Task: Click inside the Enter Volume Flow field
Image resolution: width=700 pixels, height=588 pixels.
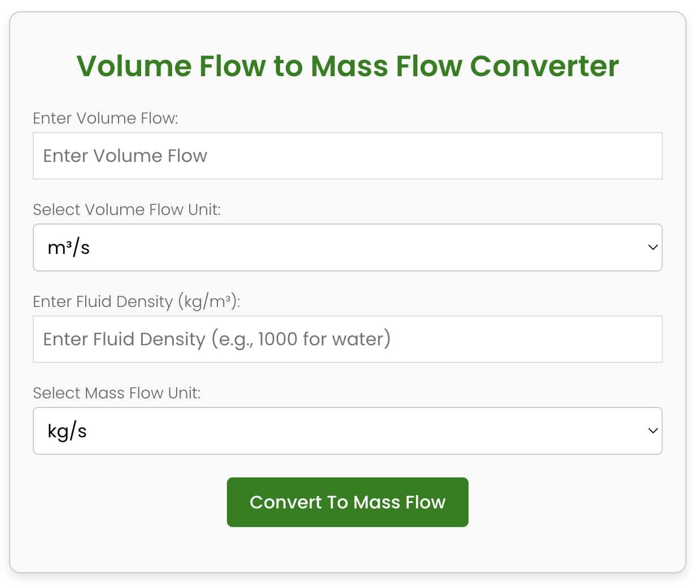Action: (x=347, y=156)
